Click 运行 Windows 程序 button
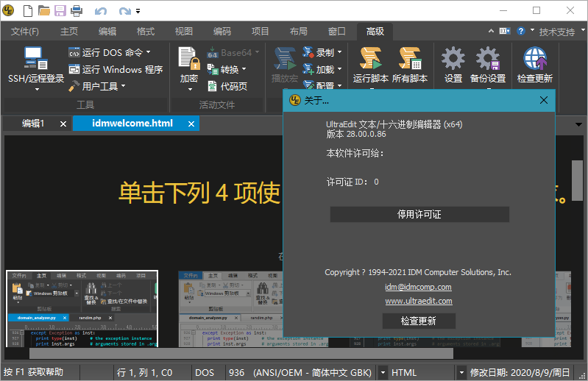The image size is (588, 381). (116, 69)
